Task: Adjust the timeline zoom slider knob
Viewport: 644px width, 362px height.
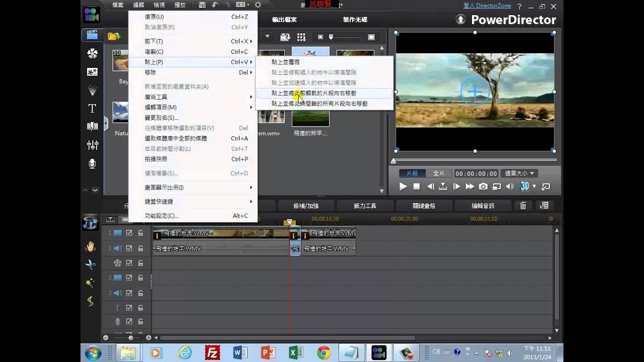Action: (131, 338)
